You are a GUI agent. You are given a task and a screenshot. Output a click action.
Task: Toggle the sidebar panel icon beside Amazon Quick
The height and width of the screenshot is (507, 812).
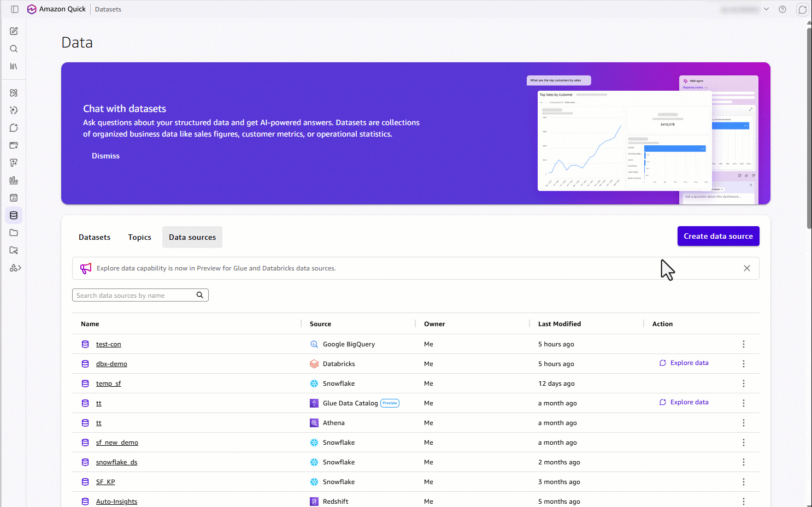[15, 9]
